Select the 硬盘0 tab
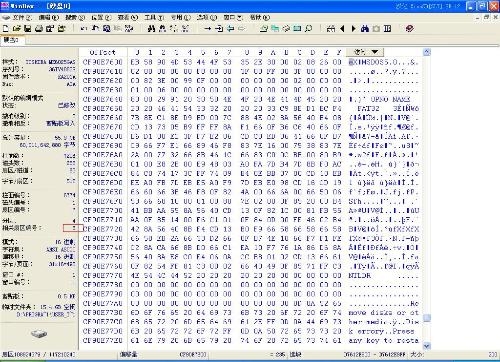This screenshot has width=500, height=362. coord(11,40)
